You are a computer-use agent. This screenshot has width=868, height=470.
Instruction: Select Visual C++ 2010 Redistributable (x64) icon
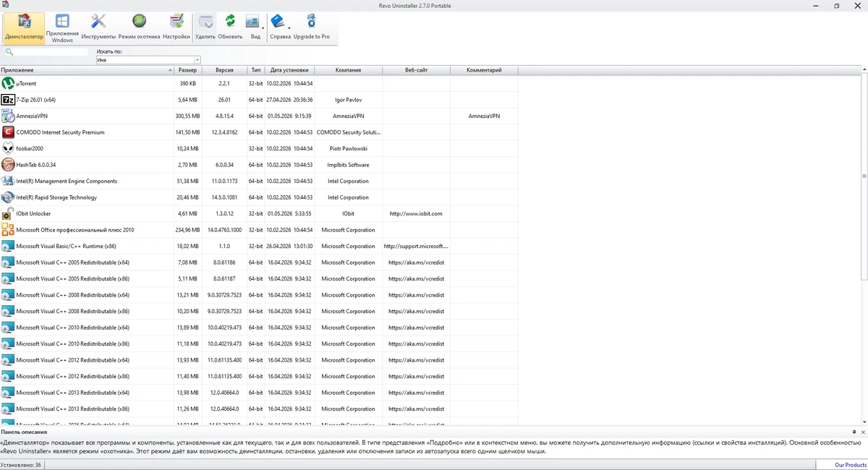coord(8,328)
